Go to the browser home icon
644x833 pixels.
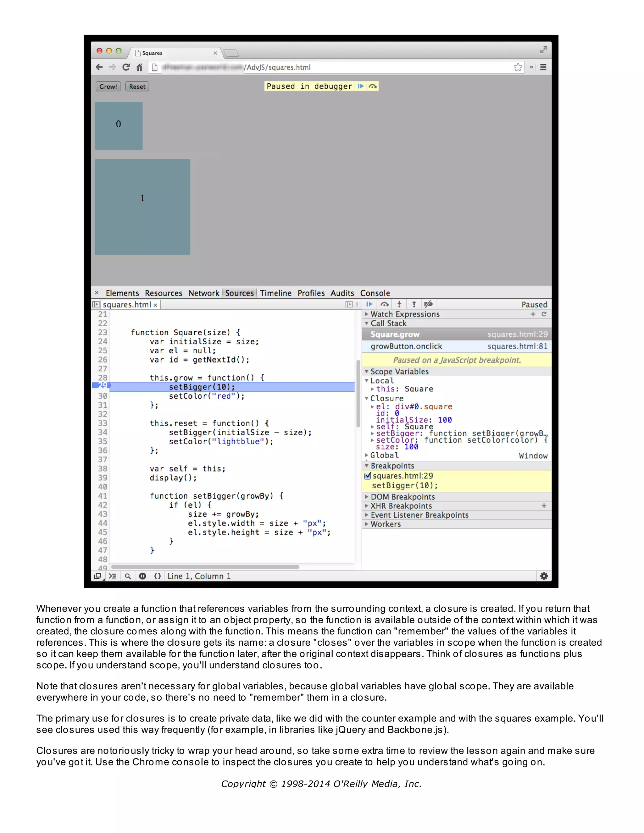point(139,68)
